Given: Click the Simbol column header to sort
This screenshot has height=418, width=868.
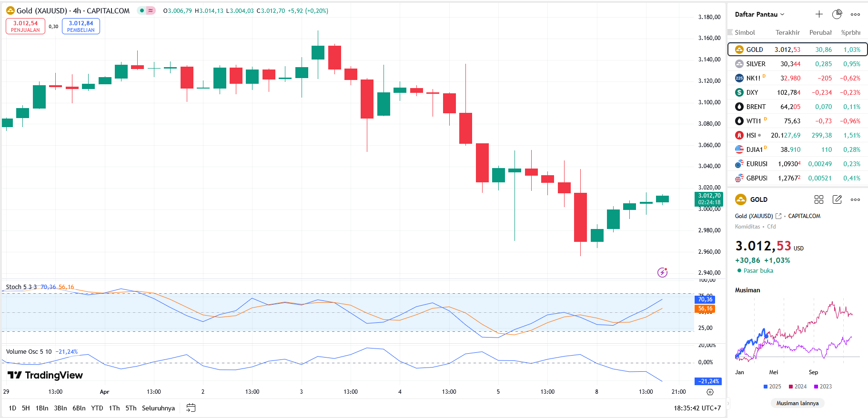Looking at the screenshot, I should tap(745, 32).
